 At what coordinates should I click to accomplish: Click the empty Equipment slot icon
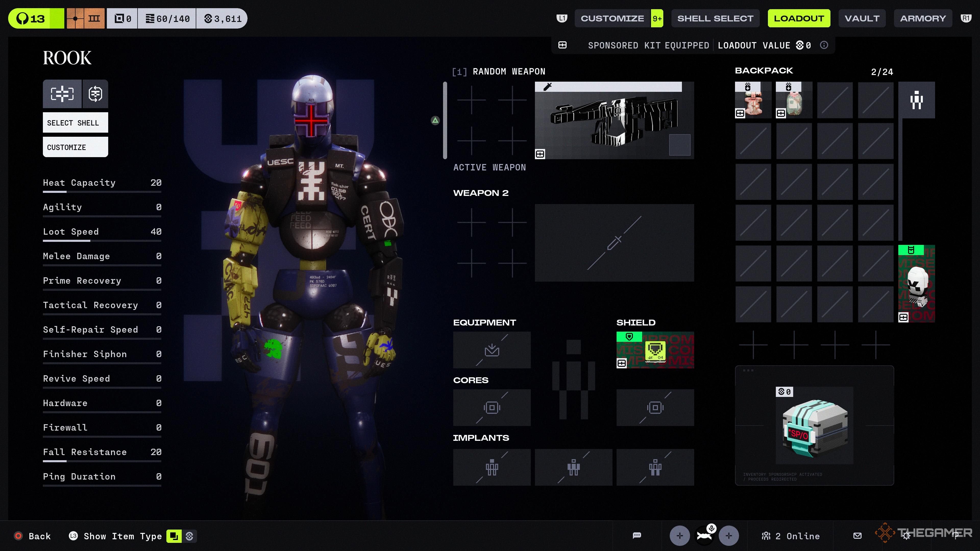coord(492,350)
